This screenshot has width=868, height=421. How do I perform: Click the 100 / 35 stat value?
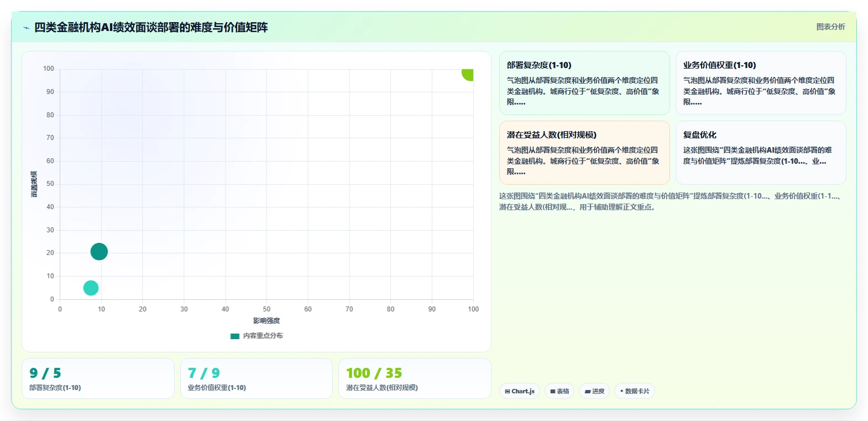(374, 373)
